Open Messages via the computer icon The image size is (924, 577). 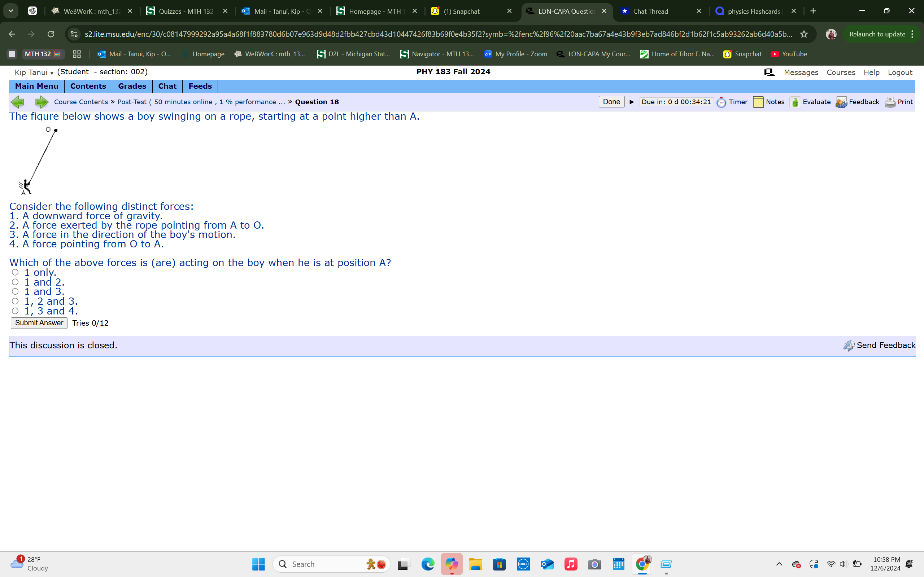click(769, 72)
